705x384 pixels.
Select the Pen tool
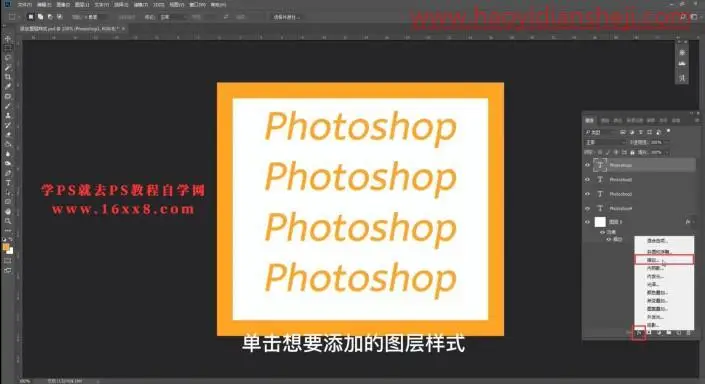8,173
